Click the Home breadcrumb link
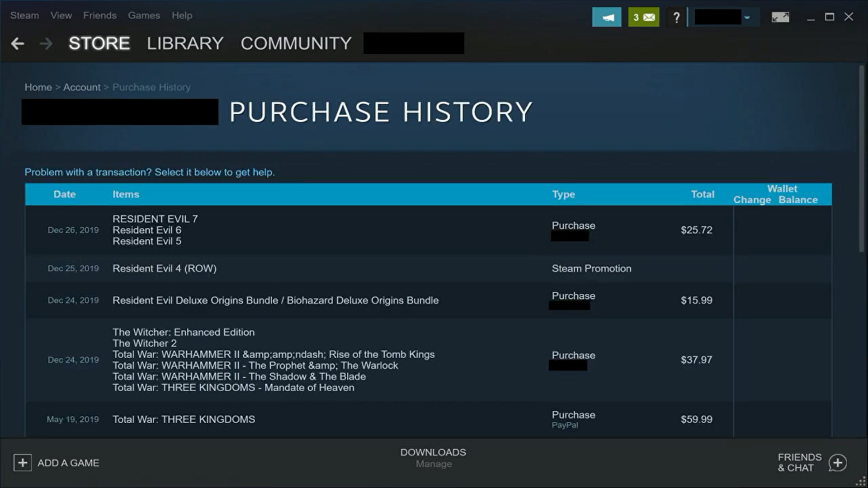 [x=38, y=87]
